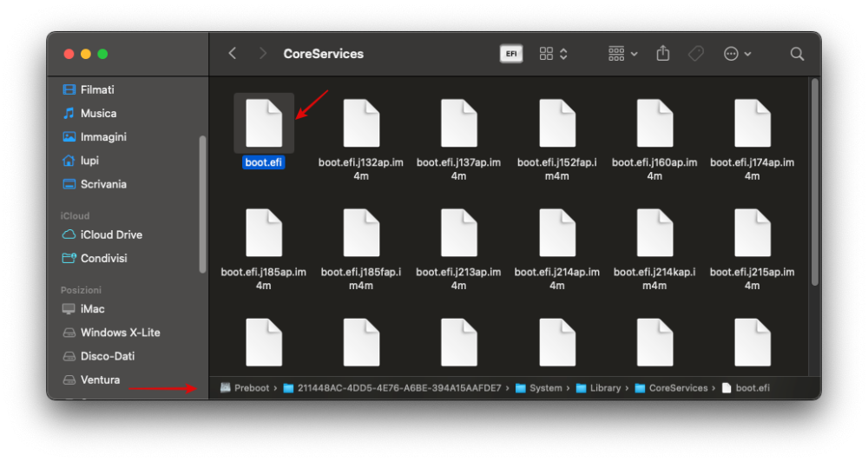Open Musica in the sidebar
This screenshot has height=462, width=868.
pos(89,114)
